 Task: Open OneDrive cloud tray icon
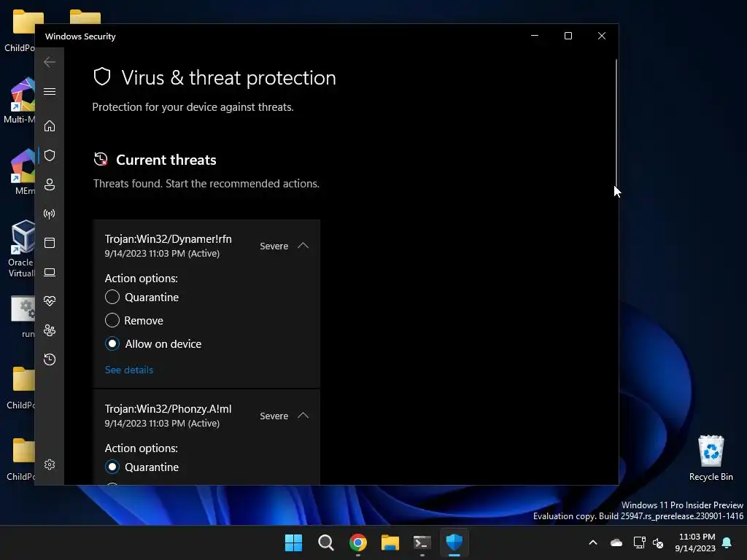coord(616,542)
